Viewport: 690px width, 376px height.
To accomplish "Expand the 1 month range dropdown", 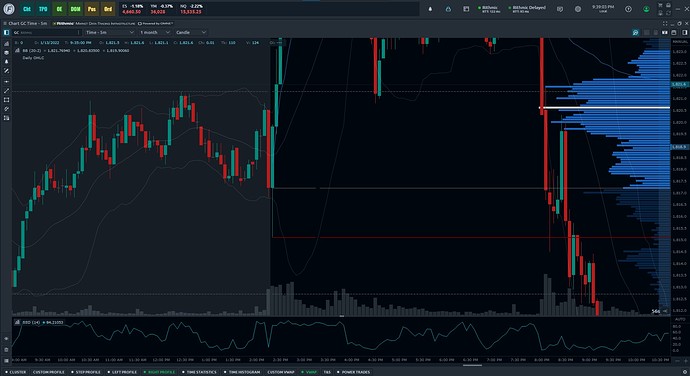I will click(x=154, y=32).
